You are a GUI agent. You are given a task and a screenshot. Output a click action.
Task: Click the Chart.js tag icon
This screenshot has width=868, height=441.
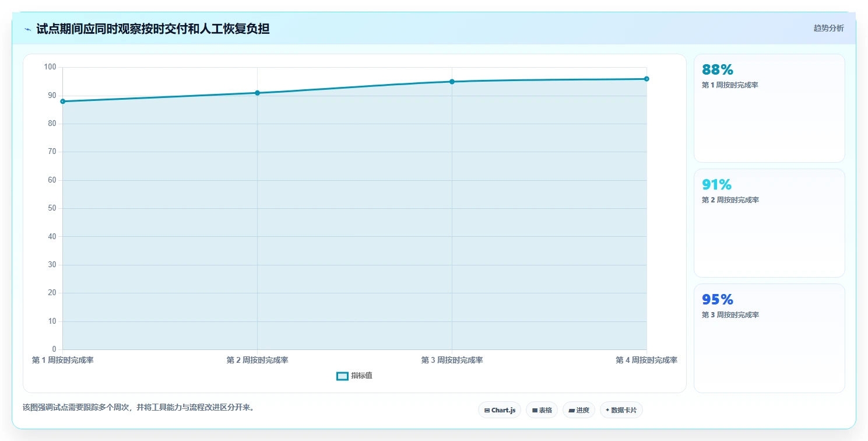[487, 411]
